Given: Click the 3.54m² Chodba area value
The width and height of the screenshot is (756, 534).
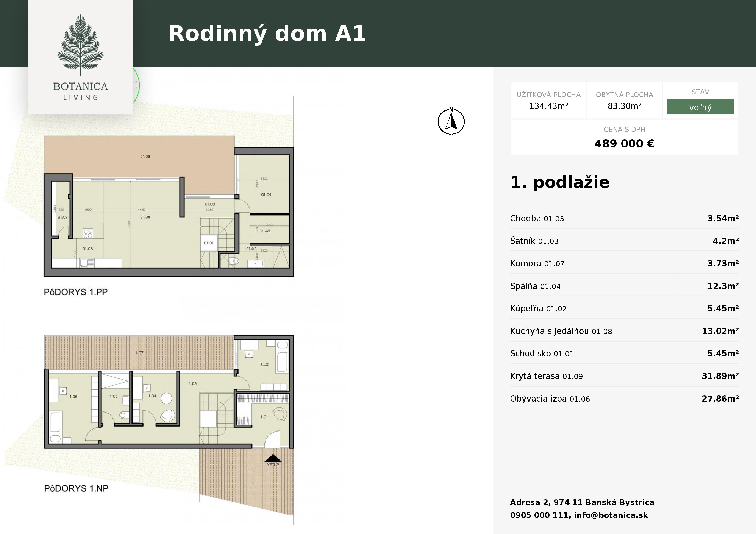Looking at the screenshot, I should [723, 219].
